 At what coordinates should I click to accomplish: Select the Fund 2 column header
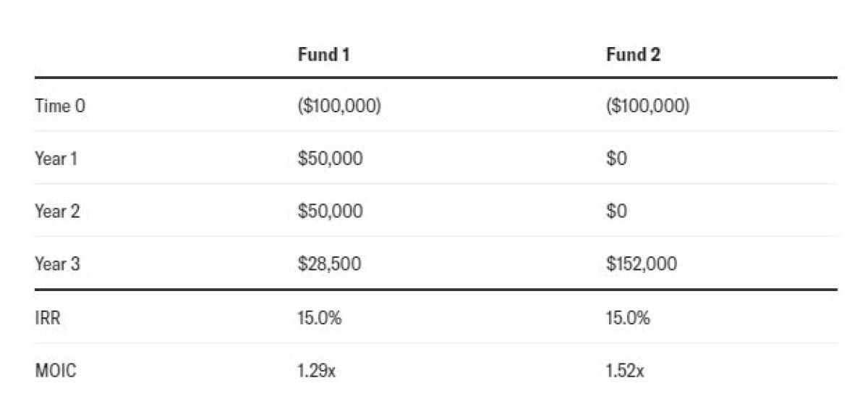tap(633, 55)
